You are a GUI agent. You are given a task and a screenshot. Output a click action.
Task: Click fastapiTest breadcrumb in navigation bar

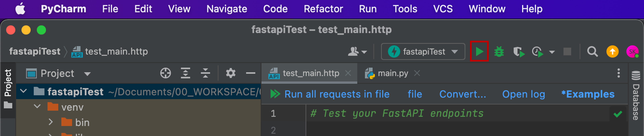pos(34,51)
